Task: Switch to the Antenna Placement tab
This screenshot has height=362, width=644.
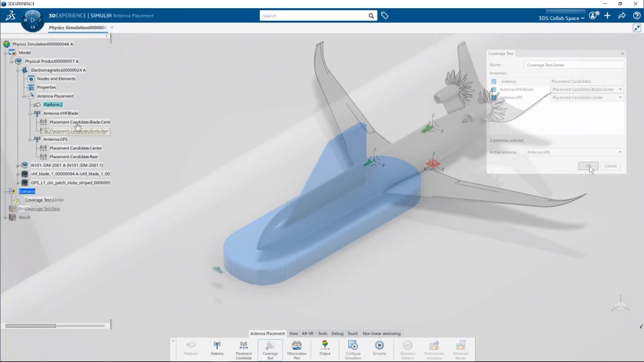Action: [268, 334]
